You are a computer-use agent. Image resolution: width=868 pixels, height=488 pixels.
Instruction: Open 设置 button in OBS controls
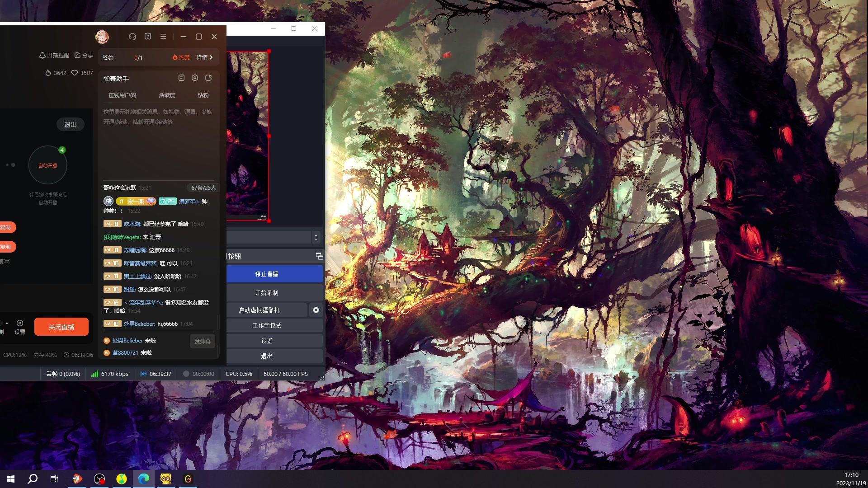[x=267, y=341]
